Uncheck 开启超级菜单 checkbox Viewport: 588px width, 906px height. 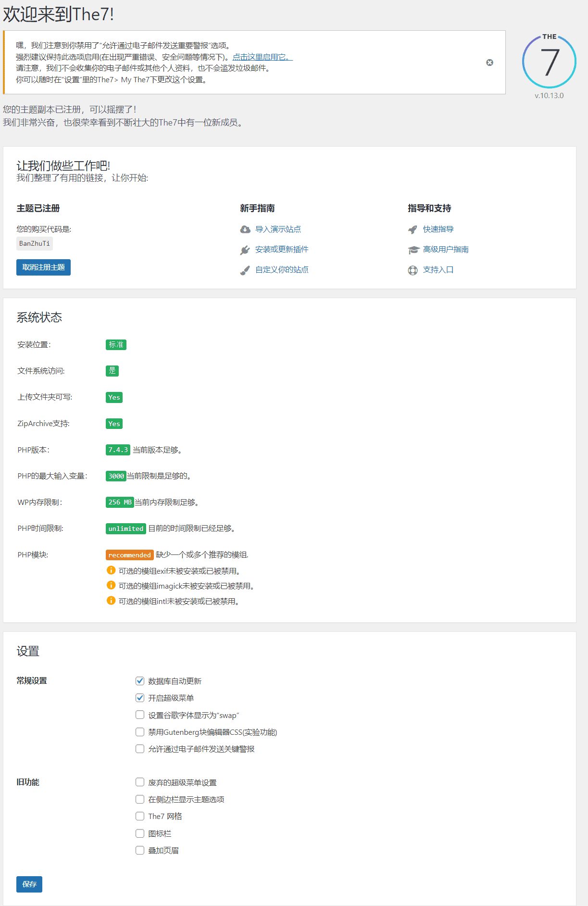click(140, 697)
